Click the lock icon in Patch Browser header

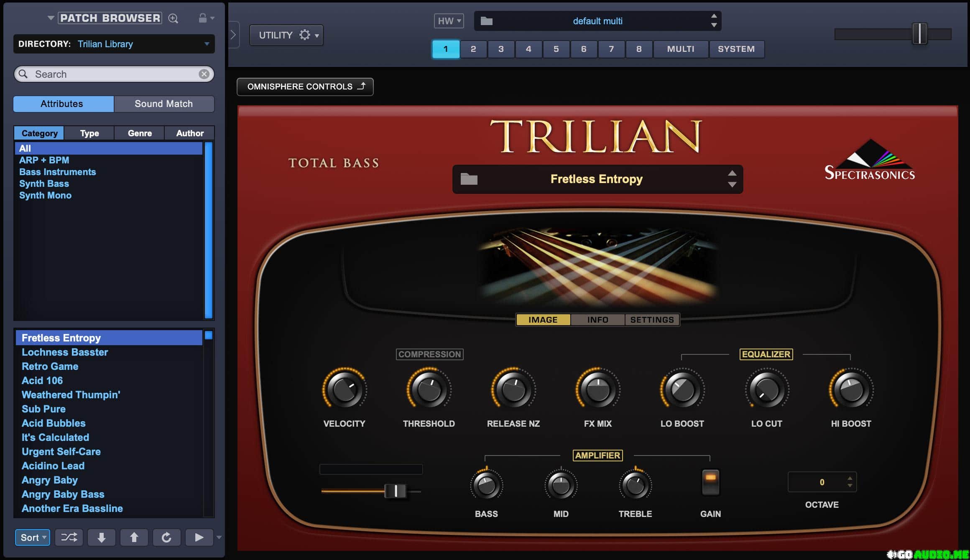pyautogui.click(x=202, y=18)
